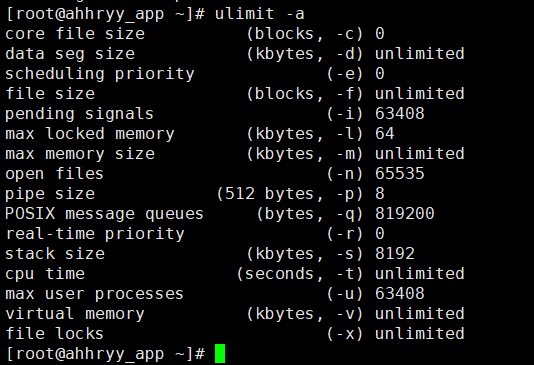
Task: Click the '(kbytes, -l)' unit text
Action: tap(305, 134)
